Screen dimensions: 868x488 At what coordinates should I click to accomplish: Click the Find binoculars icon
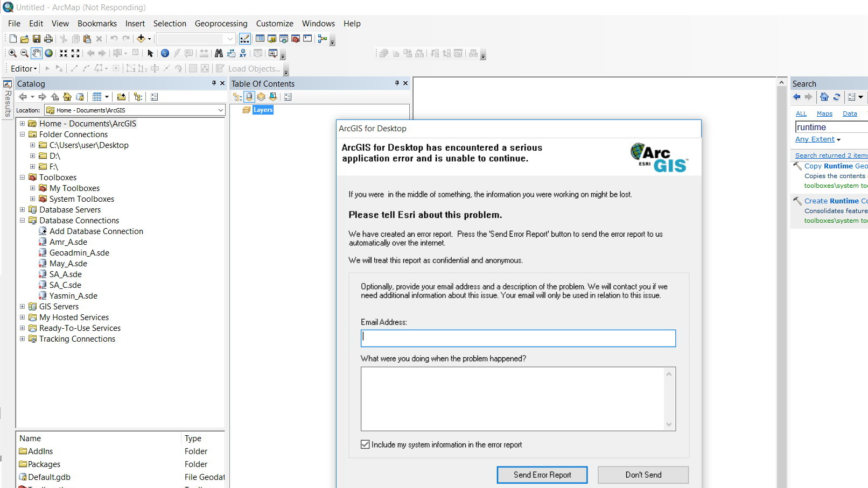click(x=219, y=53)
